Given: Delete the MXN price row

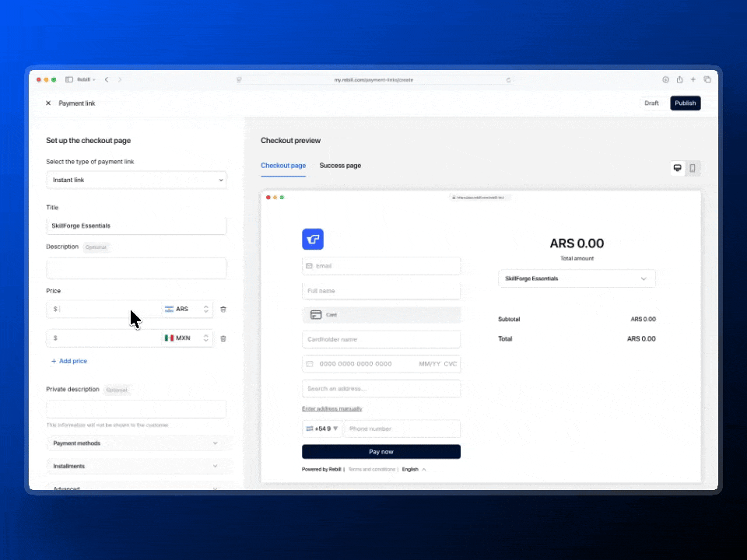Looking at the screenshot, I should click(223, 338).
